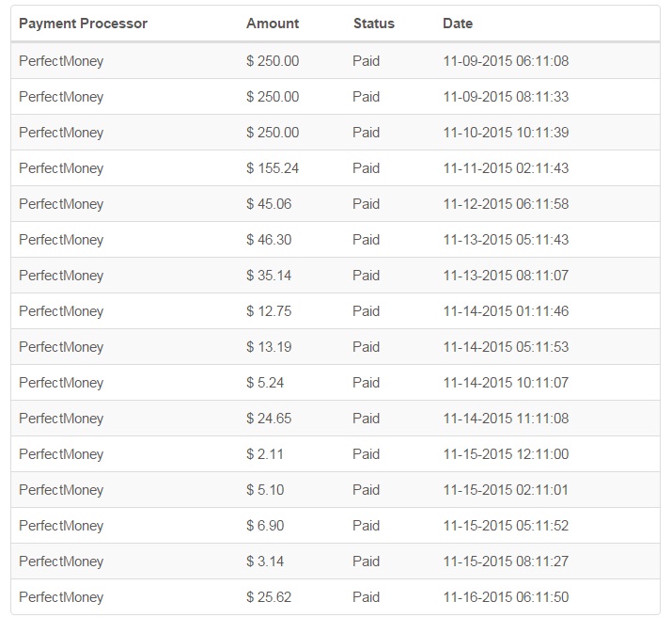The image size is (672, 633).
Task: Click the $ 12.75 amount cell
Action: pos(269,311)
